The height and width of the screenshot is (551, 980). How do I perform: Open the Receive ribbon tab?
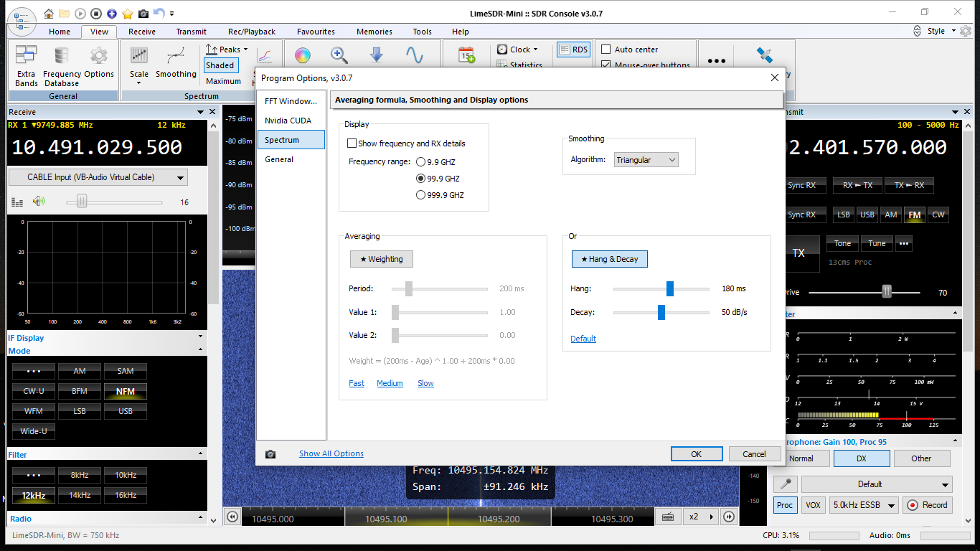coord(142,32)
